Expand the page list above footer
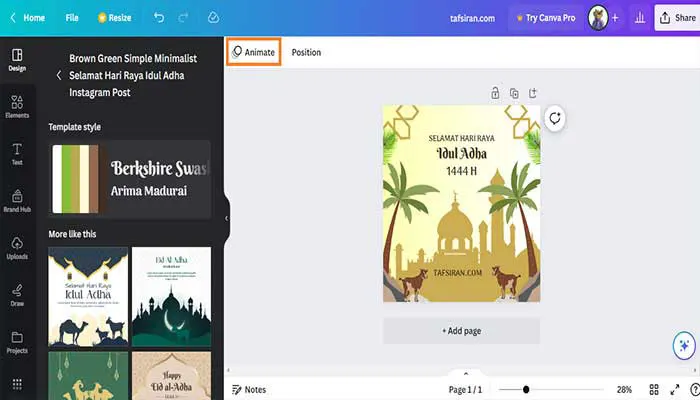The width and height of the screenshot is (700, 400). click(x=465, y=373)
